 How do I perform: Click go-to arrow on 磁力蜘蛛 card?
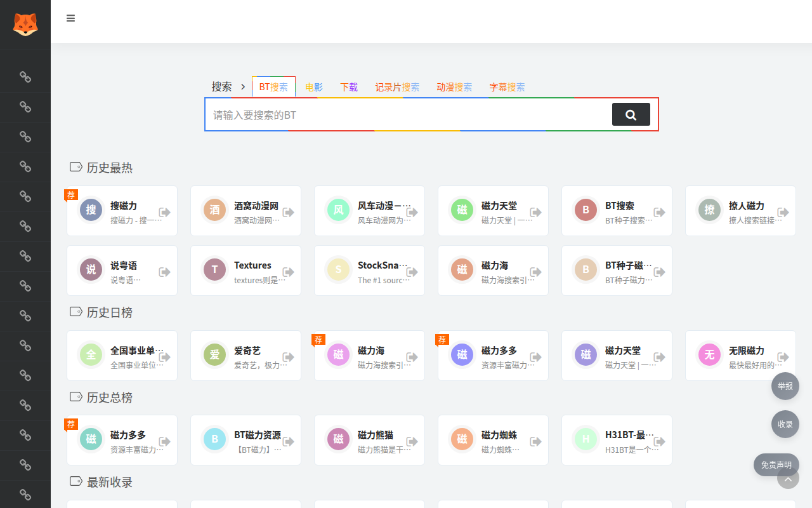(x=535, y=441)
